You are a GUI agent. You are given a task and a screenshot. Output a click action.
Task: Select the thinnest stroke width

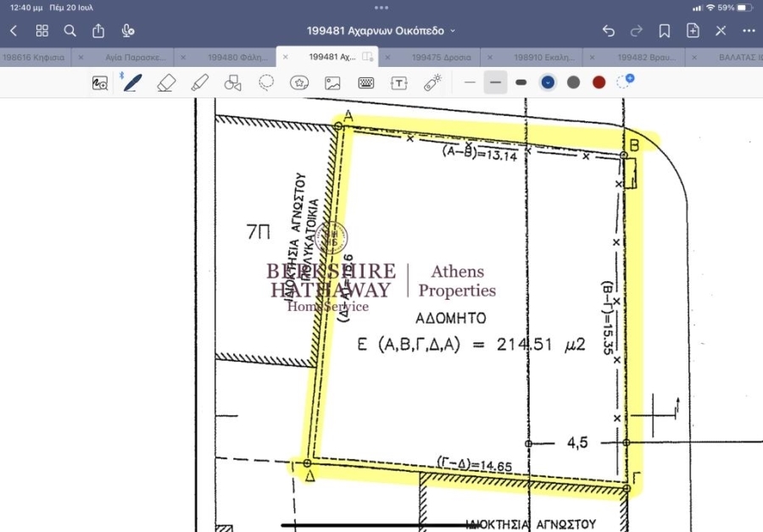point(471,82)
